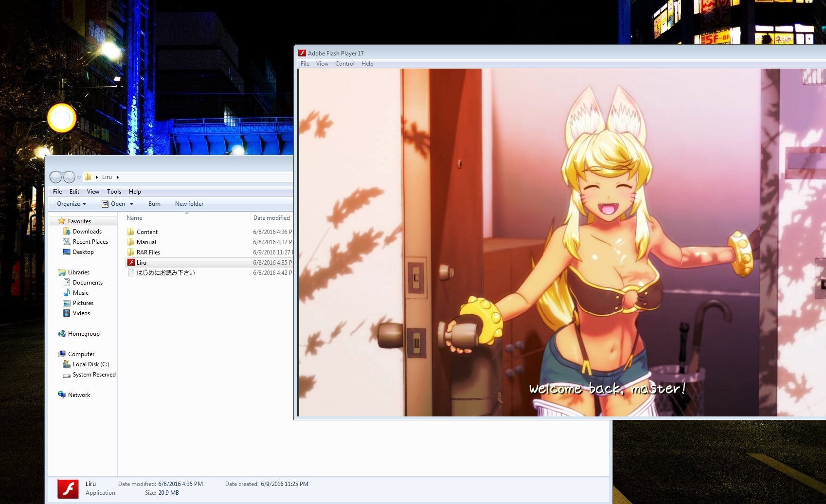Screen dimensions: 826x504
Task: Click Explorer's Forward navigation button
Action: [x=70, y=177]
